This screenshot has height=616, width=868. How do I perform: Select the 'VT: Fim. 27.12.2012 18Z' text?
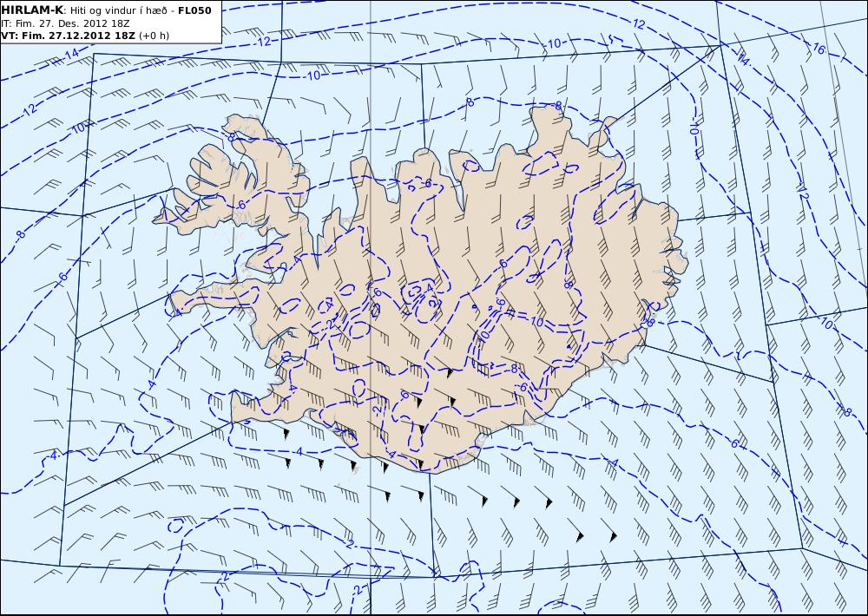click(x=68, y=36)
